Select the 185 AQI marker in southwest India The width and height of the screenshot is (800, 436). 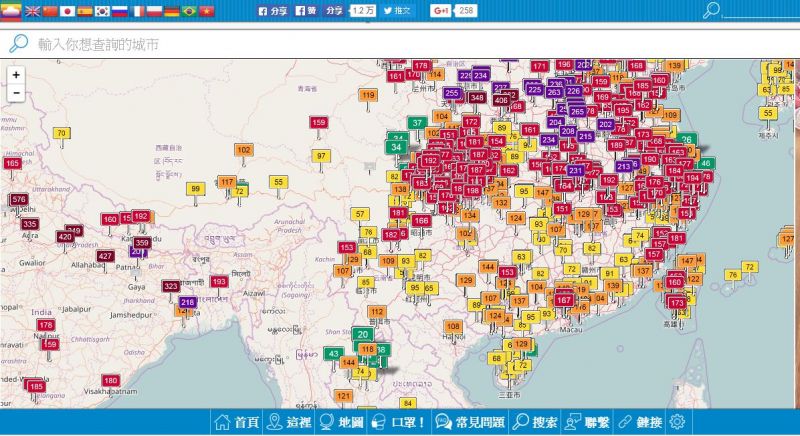click(x=36, y=387)
